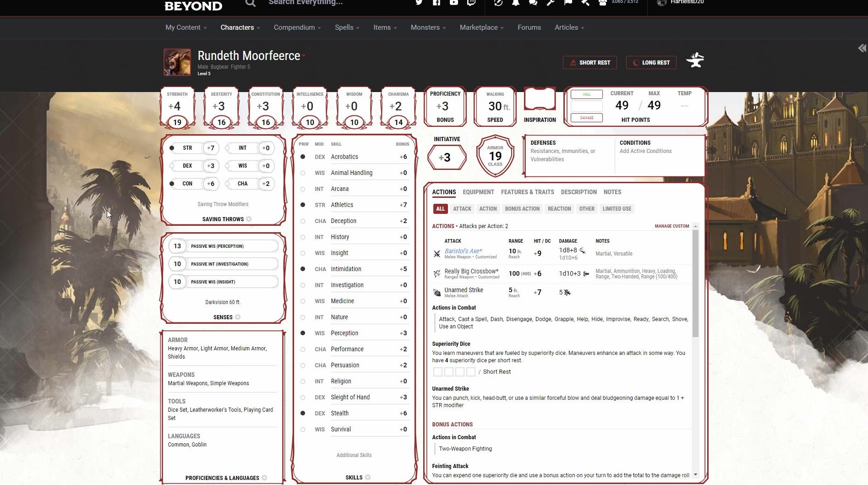Click Rundeth Moorfeerce's character portrait
This screenshot has height=485, width=868.
[177, 62]
